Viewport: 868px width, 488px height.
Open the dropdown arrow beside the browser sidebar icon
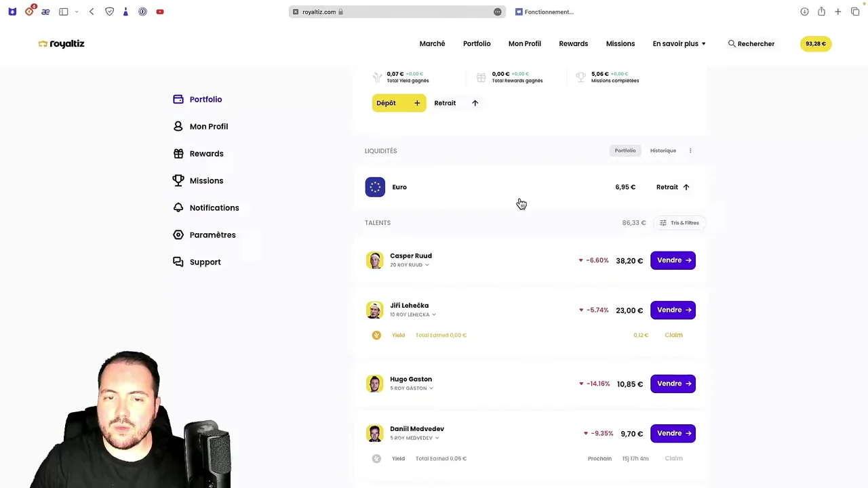77,12
